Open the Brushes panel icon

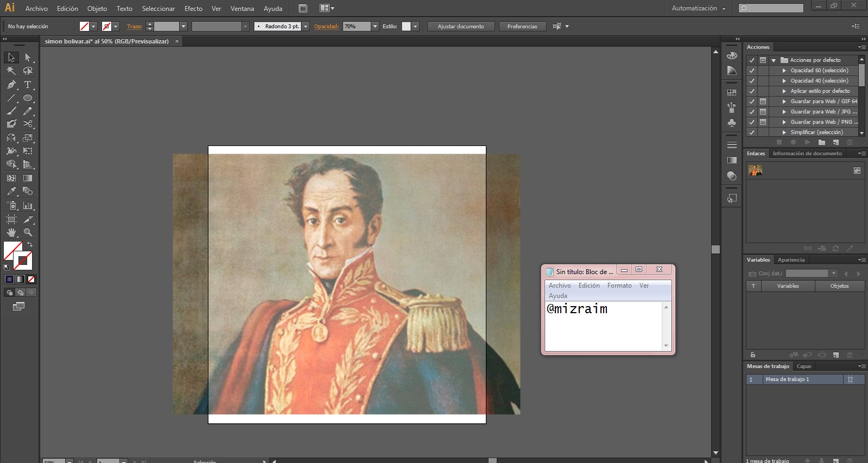732,107
